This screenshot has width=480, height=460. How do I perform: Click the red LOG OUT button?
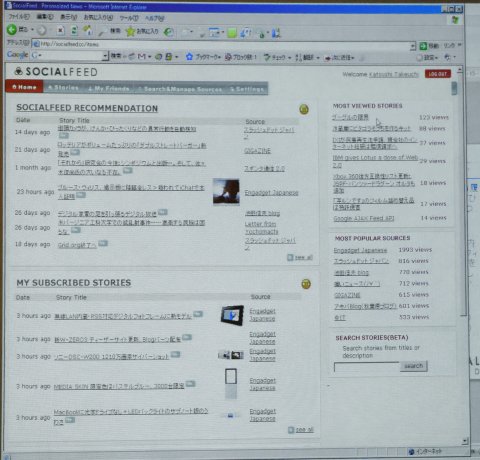pyautogui.click(x=438, y=74)
